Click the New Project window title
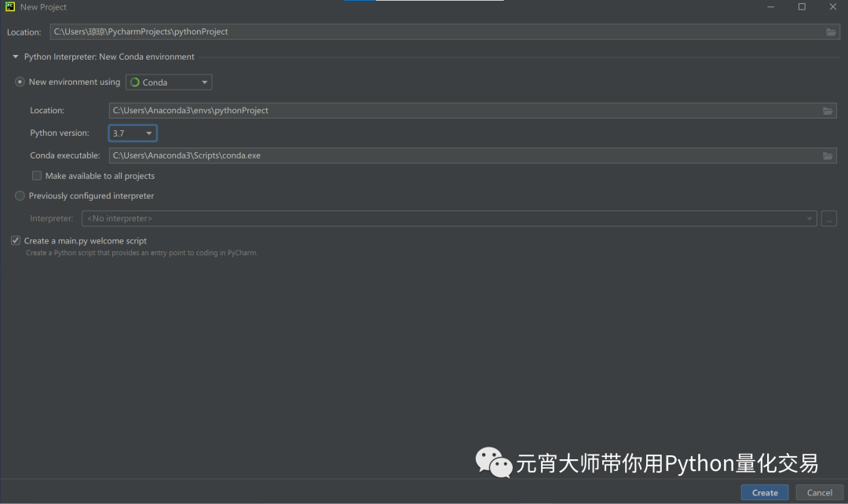This screenshot has height=504, width=848. 43,7
